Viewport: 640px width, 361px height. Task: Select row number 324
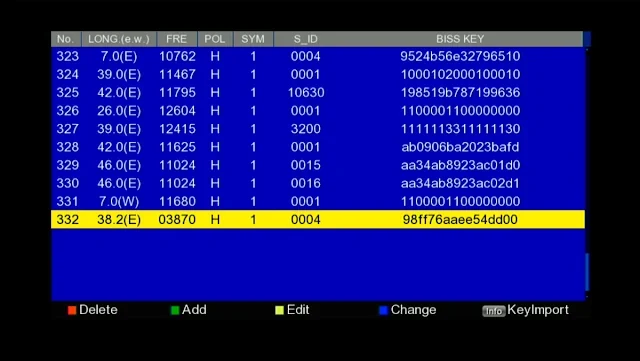click(318, 74)
